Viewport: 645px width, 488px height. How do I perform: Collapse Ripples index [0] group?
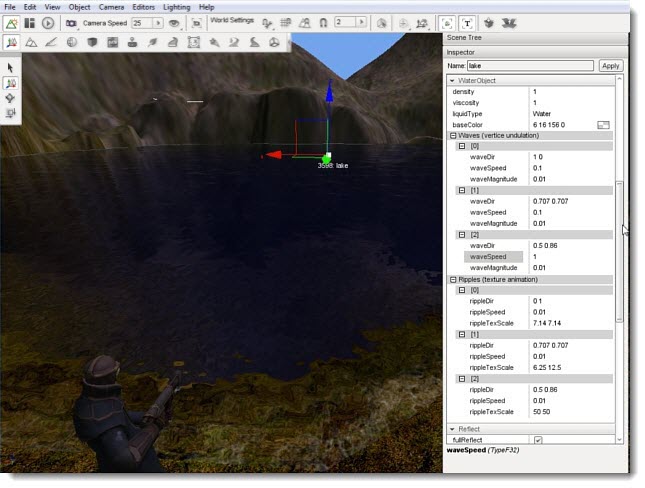click(462, 290)
